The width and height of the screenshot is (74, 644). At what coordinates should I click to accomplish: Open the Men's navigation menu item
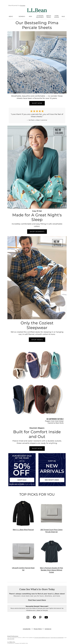11,17
